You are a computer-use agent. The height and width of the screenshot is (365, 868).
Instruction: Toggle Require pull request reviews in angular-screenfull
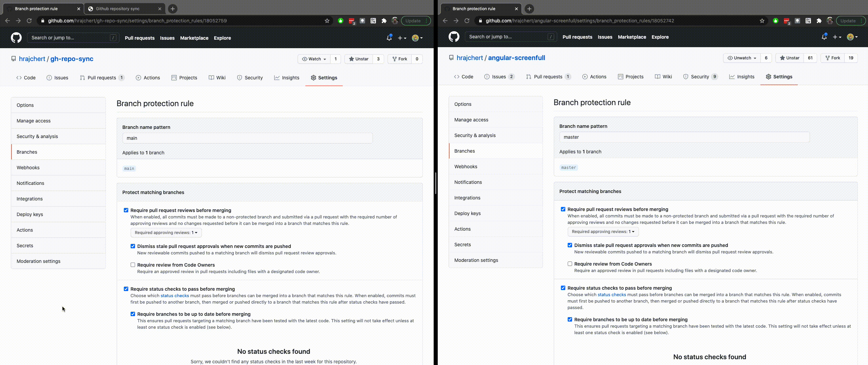pyautogui.click(x=563, y=209)
